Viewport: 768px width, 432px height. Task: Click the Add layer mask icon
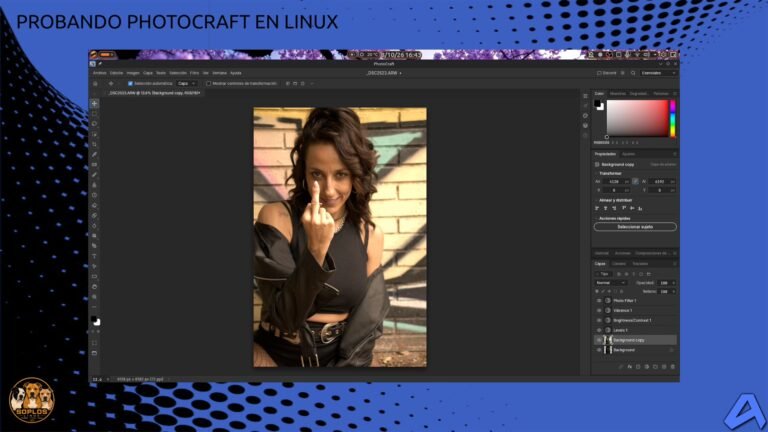coord(638,366)
